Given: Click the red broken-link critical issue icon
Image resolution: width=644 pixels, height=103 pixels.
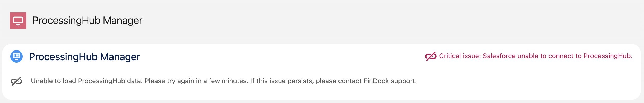Looking at the screenshot, I should [x=431, y=56].
